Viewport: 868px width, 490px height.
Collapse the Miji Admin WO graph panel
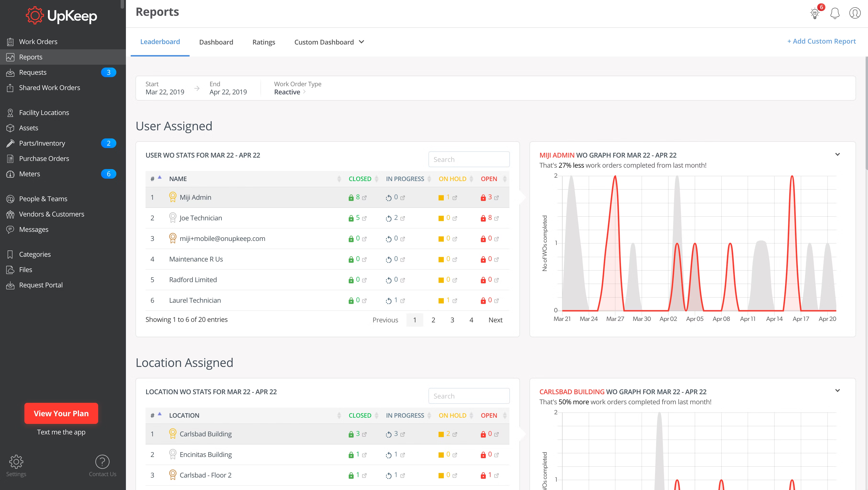838,154
